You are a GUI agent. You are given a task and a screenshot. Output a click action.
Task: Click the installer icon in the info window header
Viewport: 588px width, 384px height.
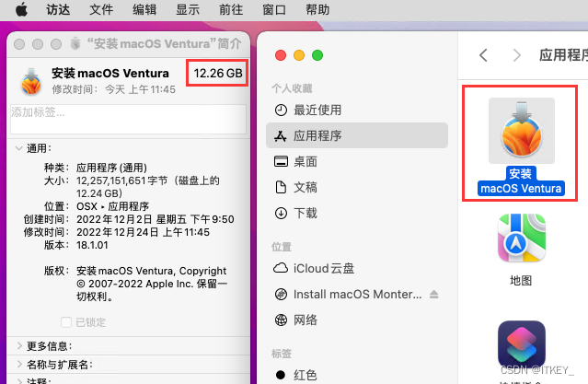click(x=31, y=81)
